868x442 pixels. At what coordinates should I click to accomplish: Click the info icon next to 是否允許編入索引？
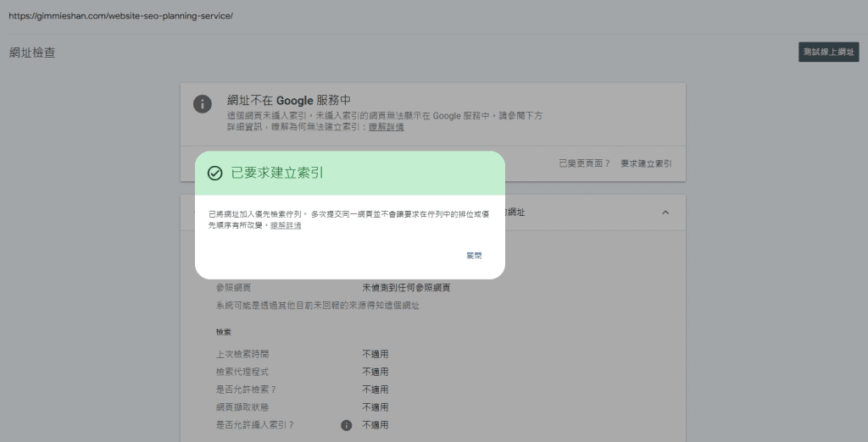tap(346, 425)
